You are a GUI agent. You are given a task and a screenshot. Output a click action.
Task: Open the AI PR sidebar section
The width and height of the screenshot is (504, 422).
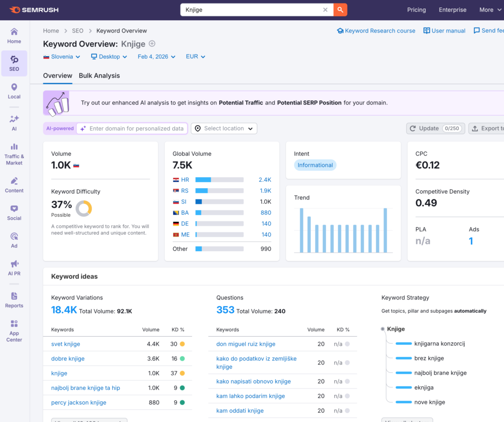[x=14, y=268]
